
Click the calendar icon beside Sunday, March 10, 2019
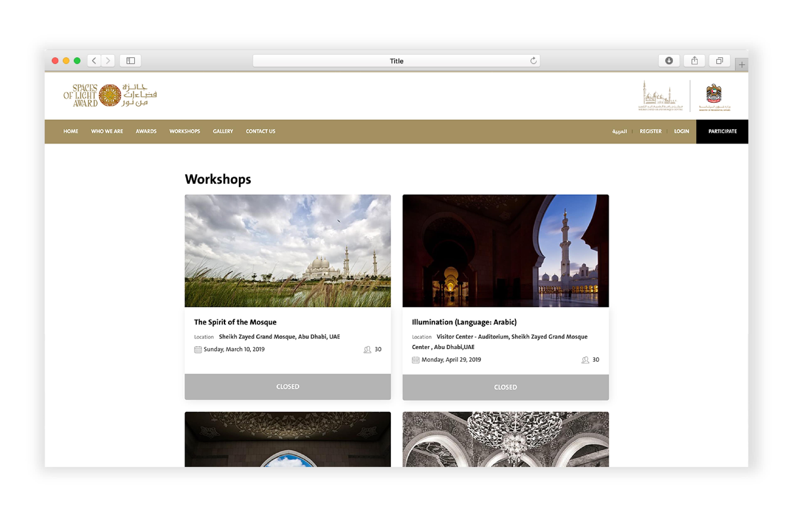coord(198,350)
